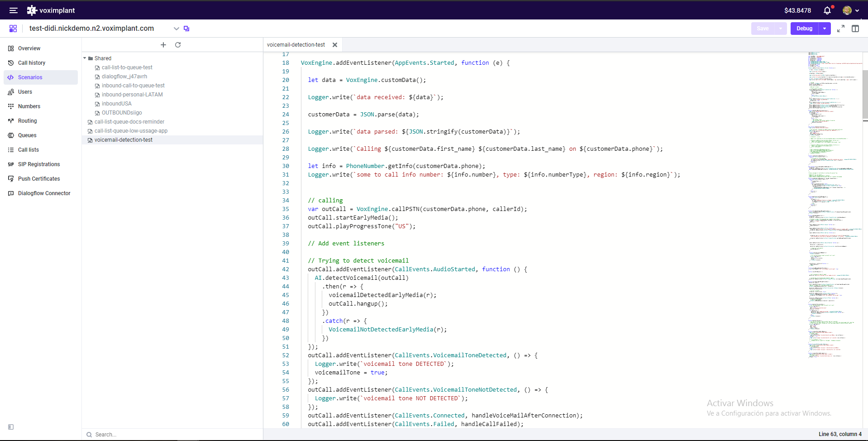Place cursor on callPSTN code line
This screenshot has height=441, width=868.
click(x=417, y=209)
